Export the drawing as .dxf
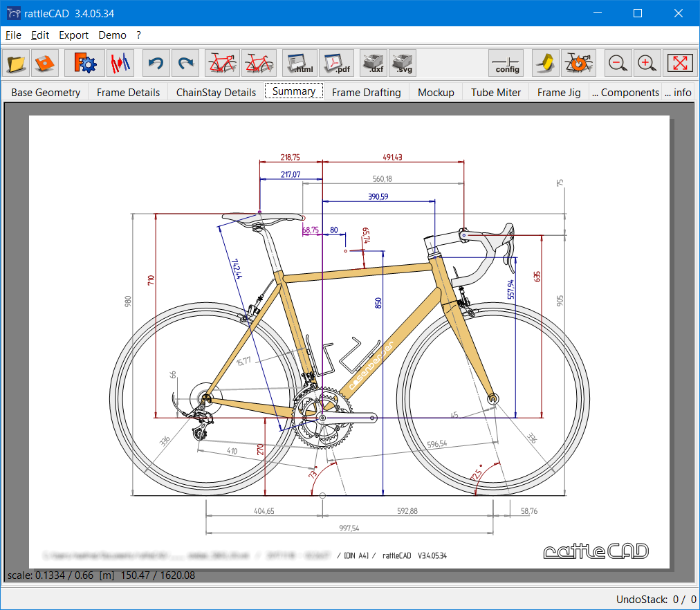The image size is (700, 610). (x=374, y=63)
